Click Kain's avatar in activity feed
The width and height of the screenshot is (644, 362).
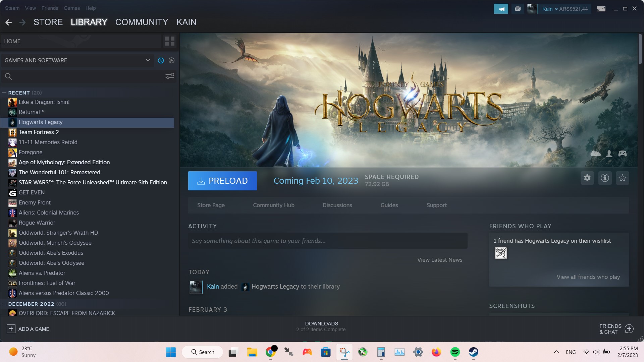point(196,287)
